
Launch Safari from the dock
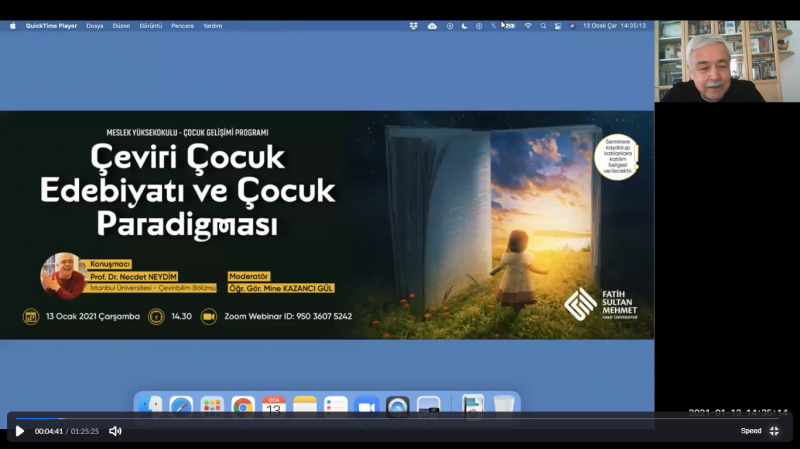click(181, 405)
